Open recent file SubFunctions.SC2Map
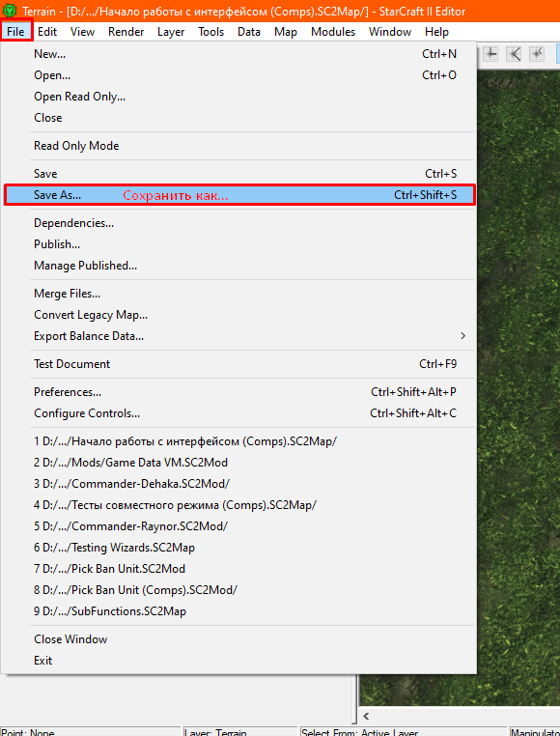 tap(239, 611)
